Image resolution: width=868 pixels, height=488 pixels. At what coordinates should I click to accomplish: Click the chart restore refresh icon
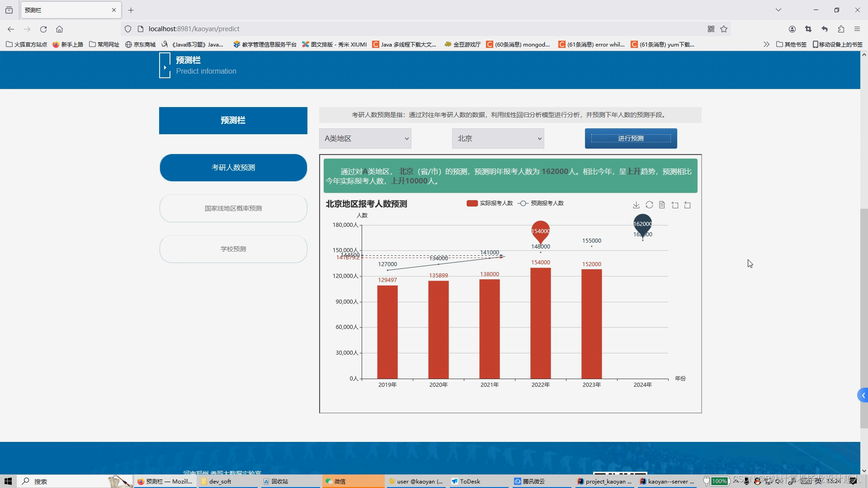click(x=649, y=205)
